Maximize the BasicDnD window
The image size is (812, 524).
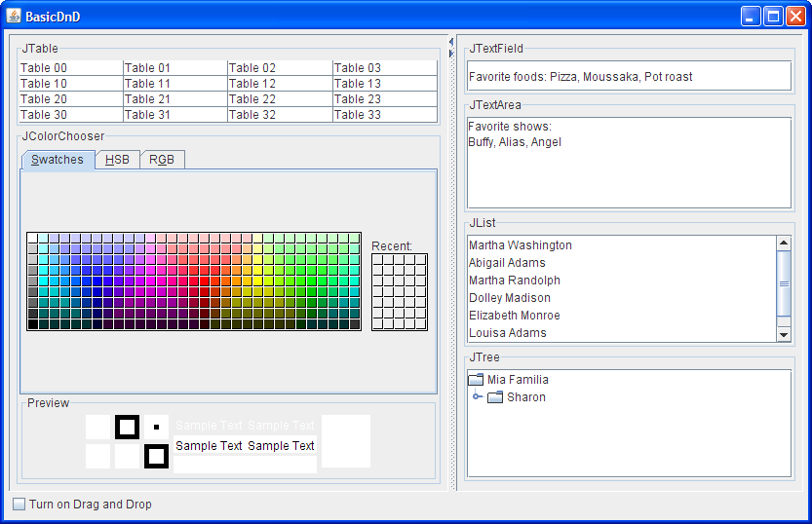(x=773, y=16)
